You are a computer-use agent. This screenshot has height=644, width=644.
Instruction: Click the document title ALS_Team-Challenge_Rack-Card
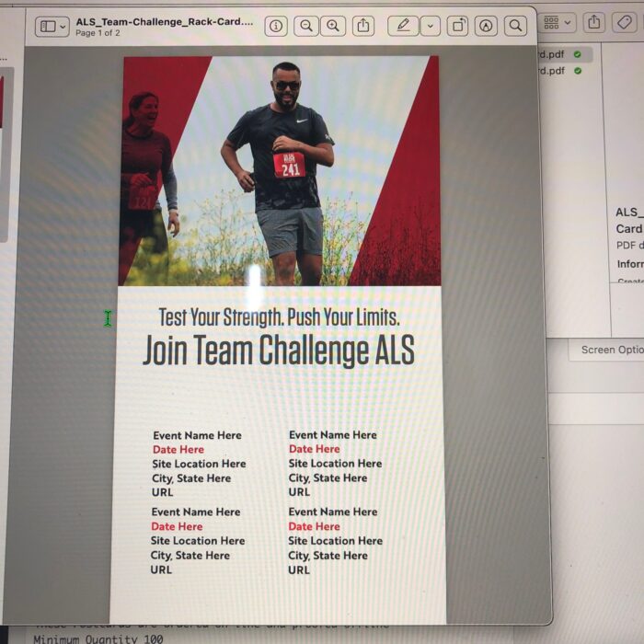coord(165,22)
